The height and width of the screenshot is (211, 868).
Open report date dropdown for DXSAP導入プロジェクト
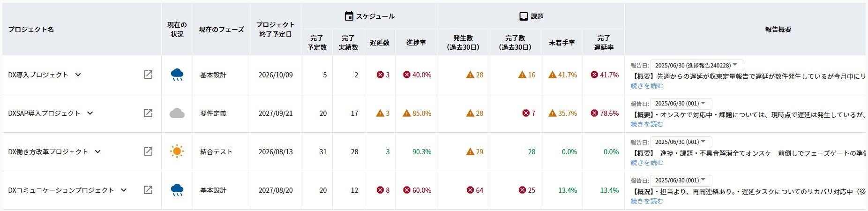681,104
